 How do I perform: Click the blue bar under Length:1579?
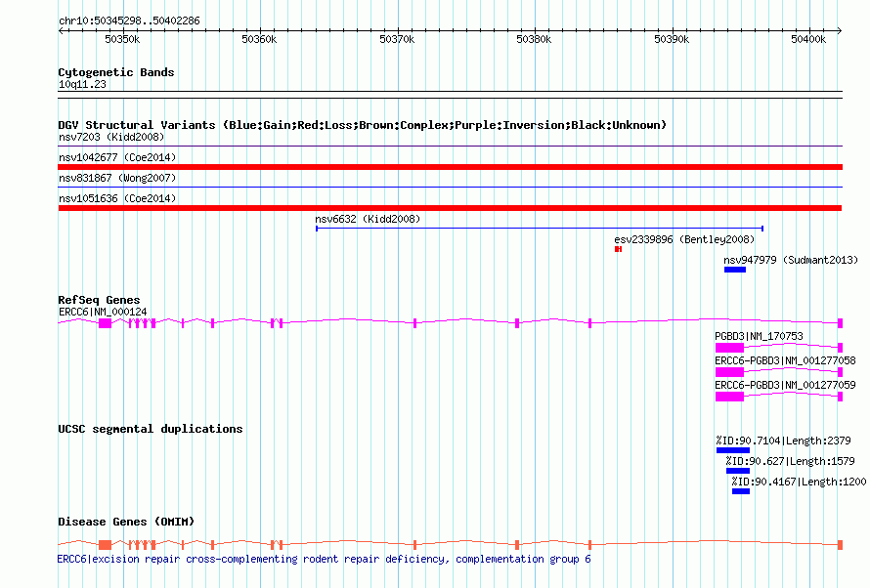click(x=738, y=471)
